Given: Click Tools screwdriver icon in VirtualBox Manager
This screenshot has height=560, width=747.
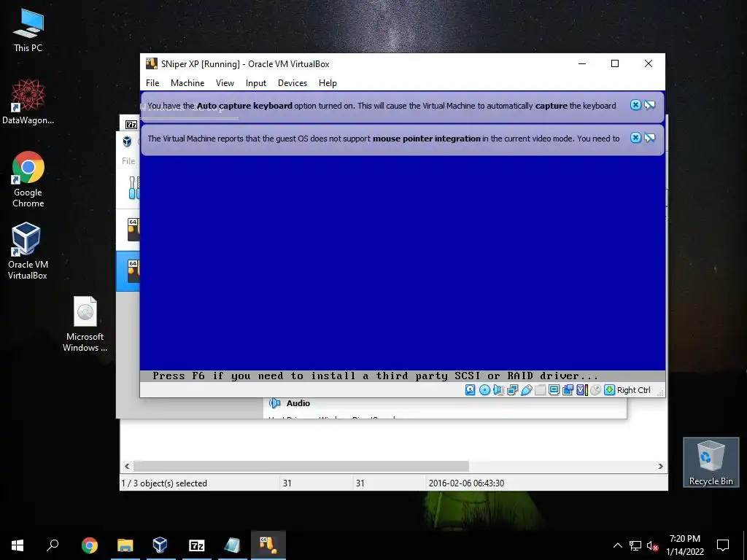Looking at the screenshot, I should 134,187.
